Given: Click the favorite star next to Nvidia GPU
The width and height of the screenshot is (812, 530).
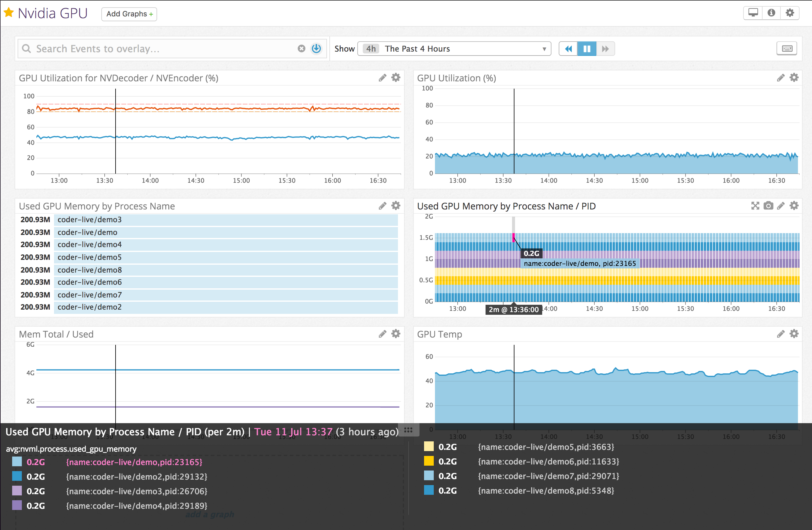Looking at the screenshot, I should point(8,13).
